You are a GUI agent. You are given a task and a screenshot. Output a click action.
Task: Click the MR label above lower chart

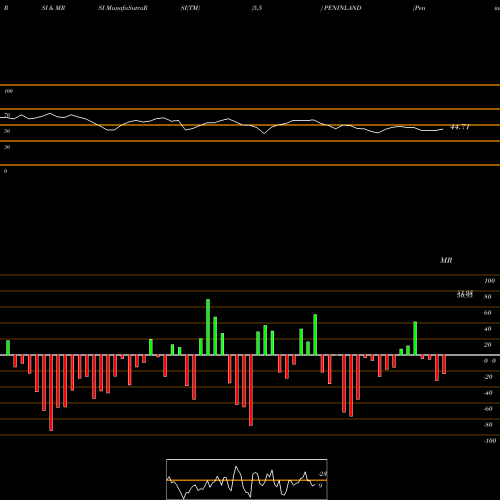tap(446, 260)
